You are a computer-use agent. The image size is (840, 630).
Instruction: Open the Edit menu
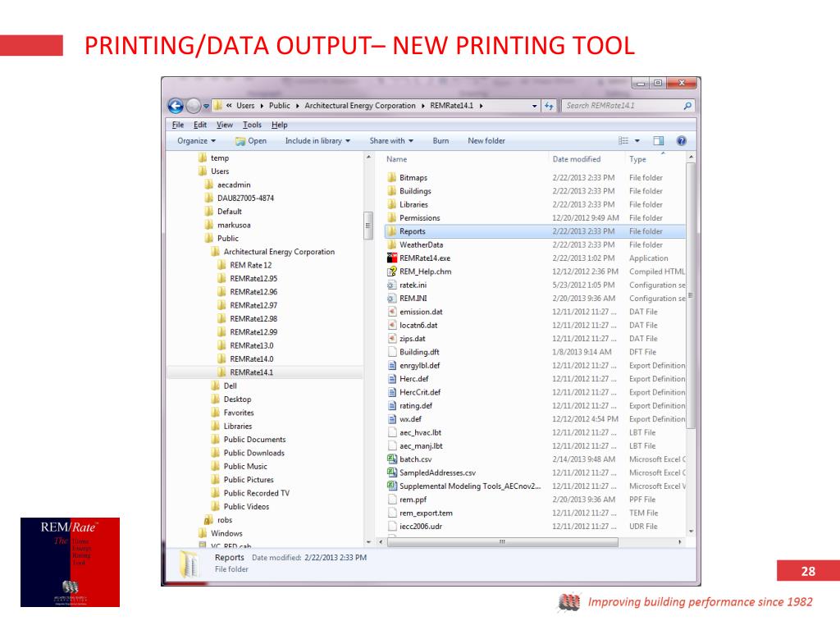200,125
